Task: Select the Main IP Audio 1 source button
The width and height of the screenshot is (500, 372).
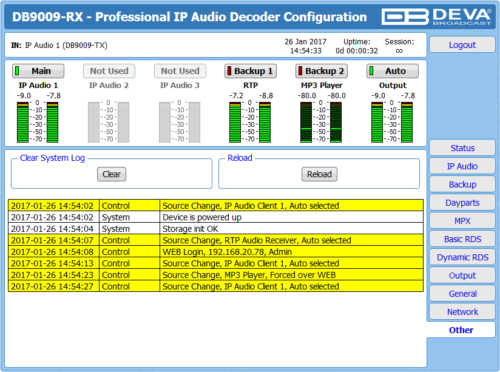Action: (38, 71)
